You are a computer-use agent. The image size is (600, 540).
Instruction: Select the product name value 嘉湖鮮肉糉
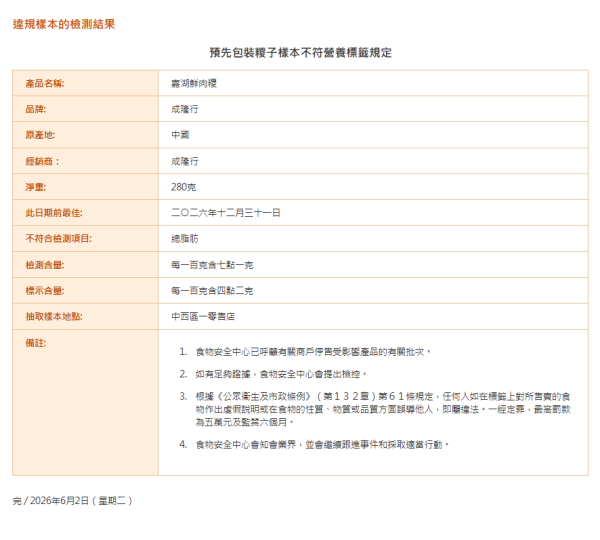pyautogui.click(x=194, y=83)
